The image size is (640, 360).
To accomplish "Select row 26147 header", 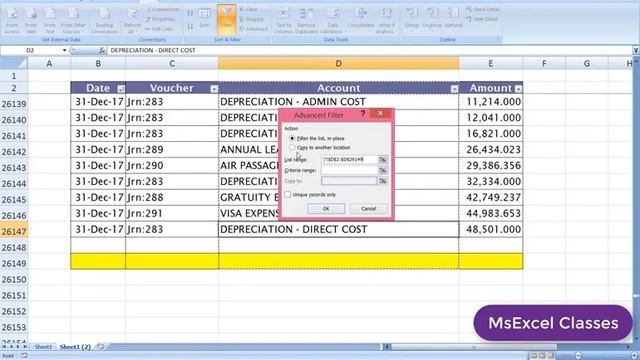I will (x=14, y=231).
